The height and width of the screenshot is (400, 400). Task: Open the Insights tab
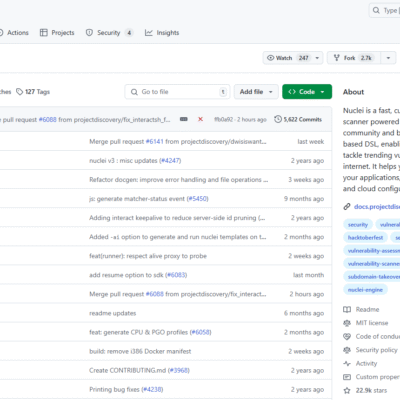point(162,33)
